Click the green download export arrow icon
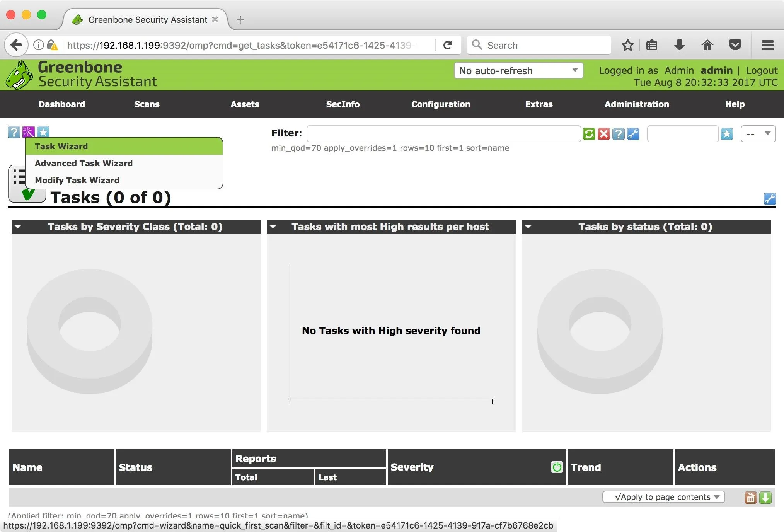The height and width of the screenshot is (532, 784). (x=765, y=498)
